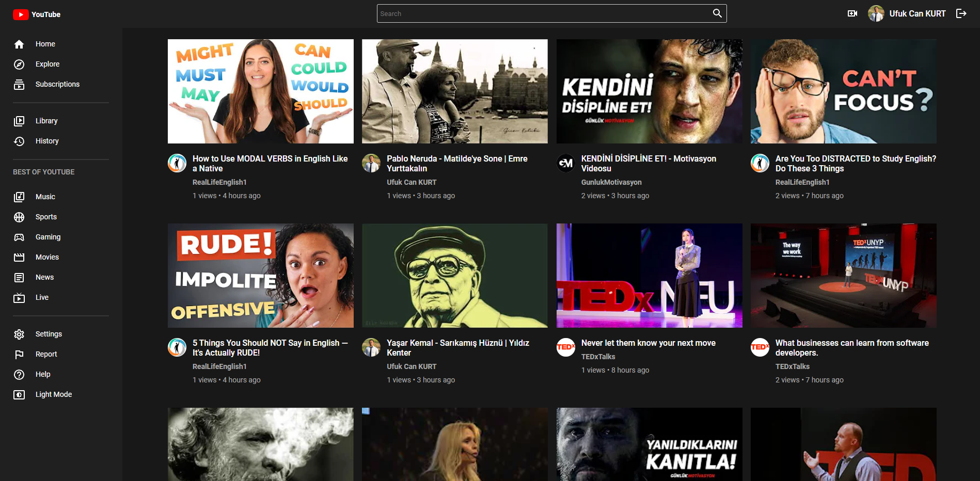Click the upload video camera icon

852,13
